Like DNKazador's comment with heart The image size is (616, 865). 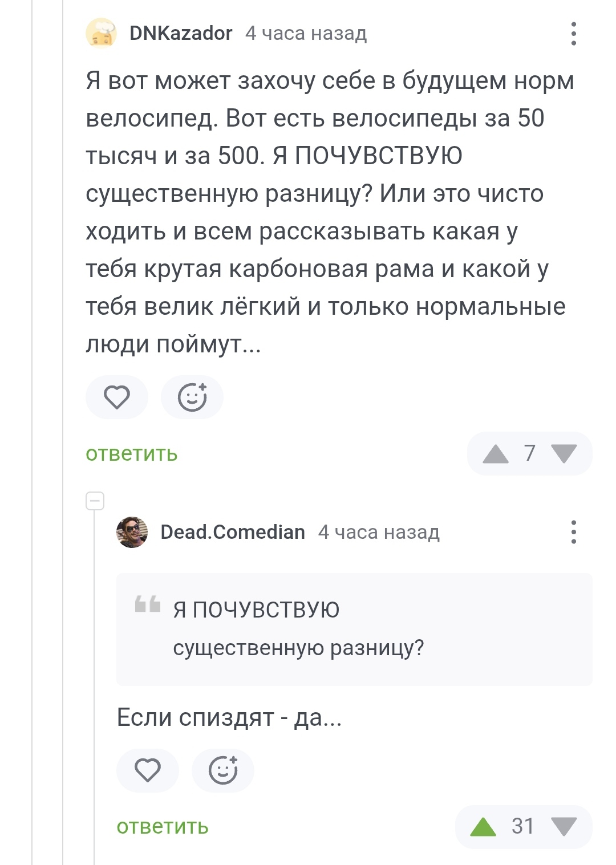click(117, 397)
